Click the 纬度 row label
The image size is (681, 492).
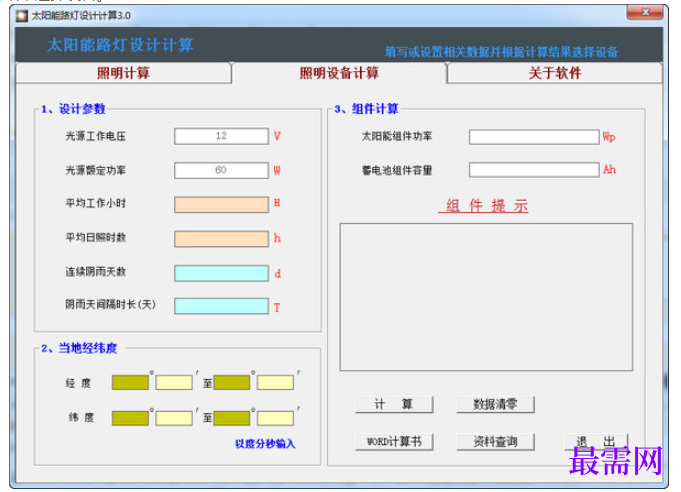81,417
